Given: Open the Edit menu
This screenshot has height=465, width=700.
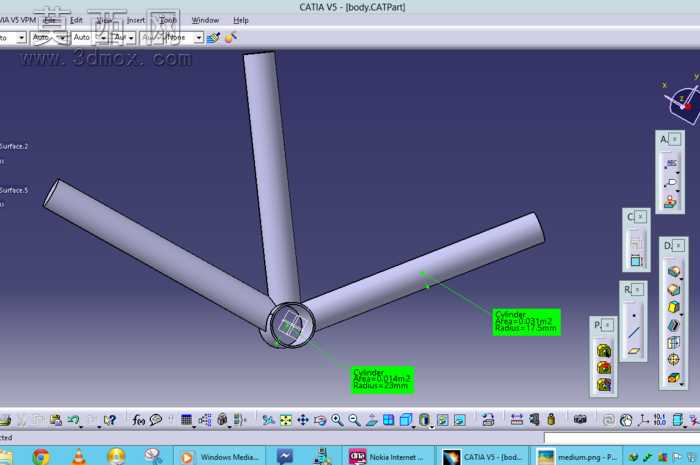Looking at the screenshot, I should (76, 20).
